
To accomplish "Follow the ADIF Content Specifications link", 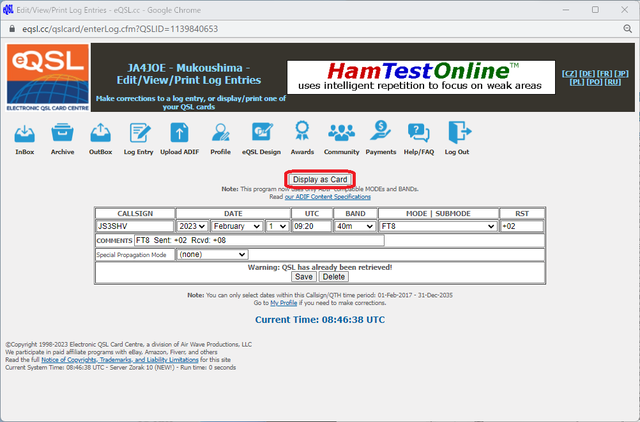I will [x=328, y=197].
